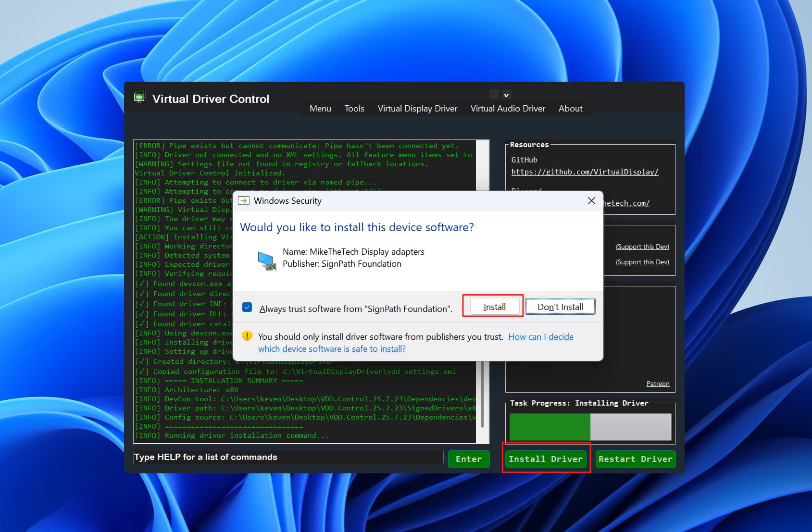Screen dimensions: 812x532
Task: Open the Virtual Display Driver menu
Action: point(417,109)
